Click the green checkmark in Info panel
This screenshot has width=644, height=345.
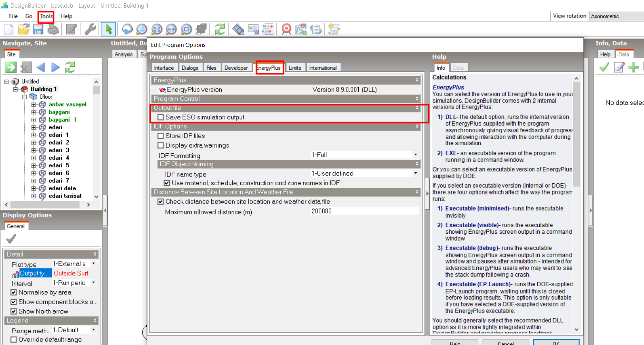604,67
